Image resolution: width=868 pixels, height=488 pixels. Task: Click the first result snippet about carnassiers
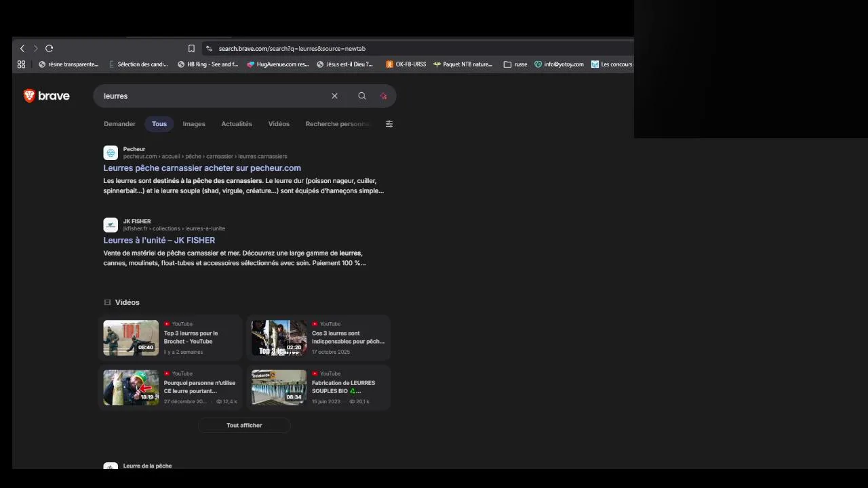(243, 186)
